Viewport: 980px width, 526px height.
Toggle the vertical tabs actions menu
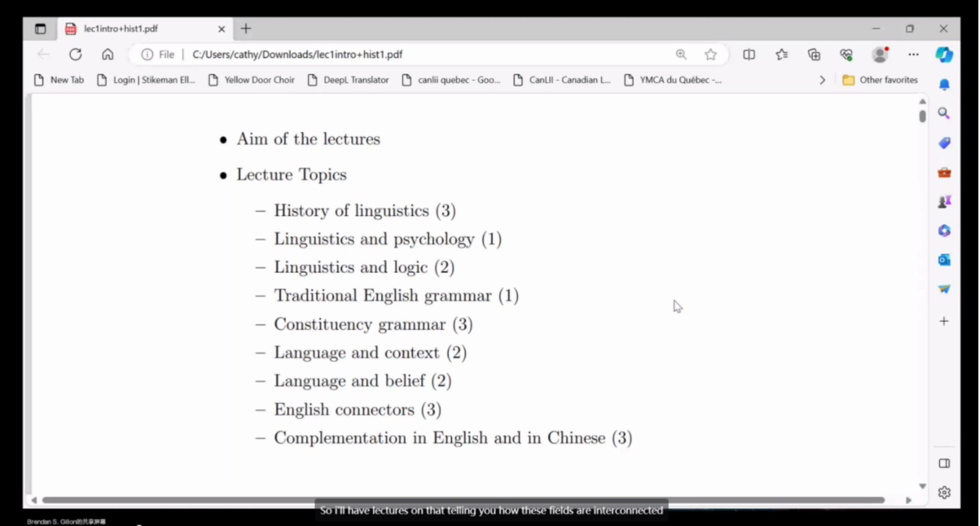click(40, 29)
